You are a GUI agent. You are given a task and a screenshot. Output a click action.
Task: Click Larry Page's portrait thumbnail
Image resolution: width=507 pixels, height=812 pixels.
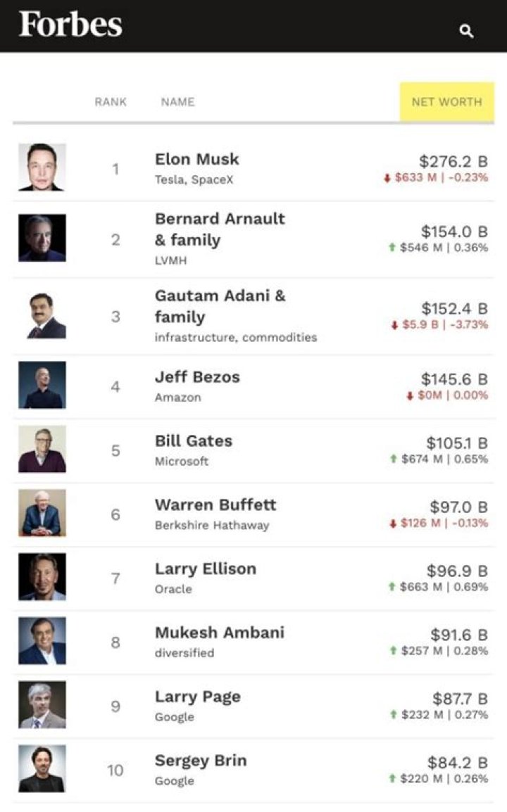tap(42, 706)
